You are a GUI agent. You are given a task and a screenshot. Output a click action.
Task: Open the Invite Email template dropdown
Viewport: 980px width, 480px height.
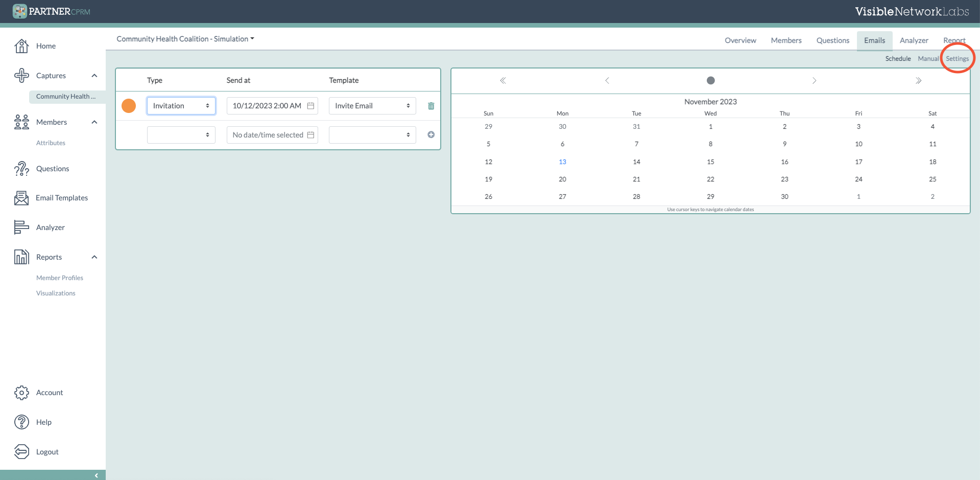372,105
